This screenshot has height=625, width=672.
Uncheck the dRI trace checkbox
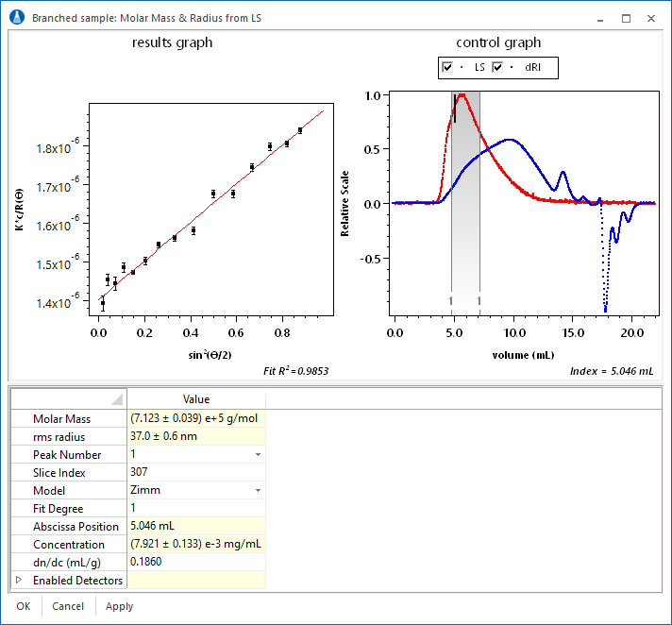click(498, 68)
